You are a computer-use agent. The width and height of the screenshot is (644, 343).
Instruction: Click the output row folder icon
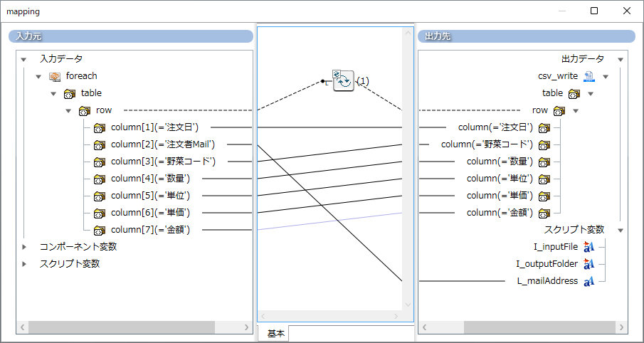(x=559, y=110)
